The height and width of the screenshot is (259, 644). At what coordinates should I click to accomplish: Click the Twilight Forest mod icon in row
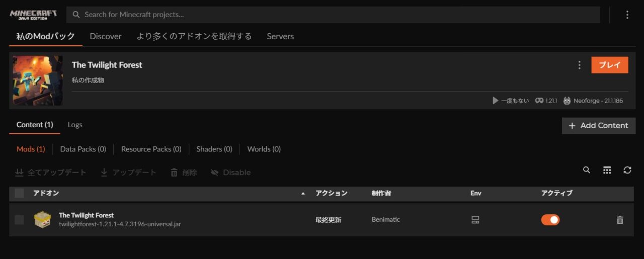[x=42, y=219]
